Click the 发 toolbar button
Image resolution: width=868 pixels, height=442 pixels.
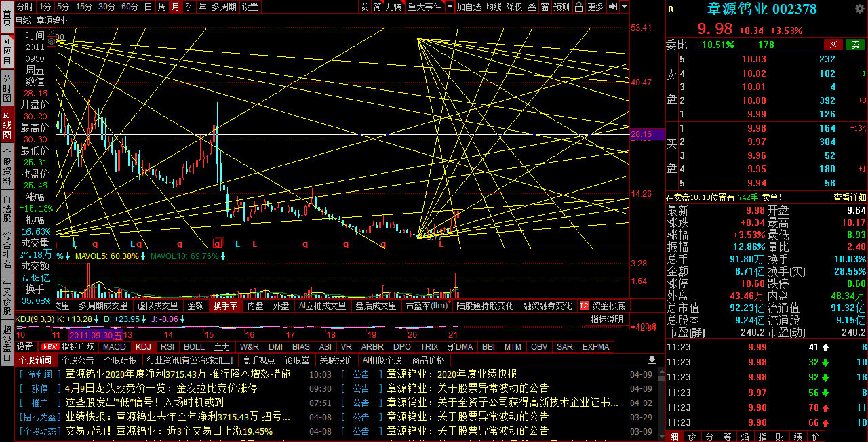pyautogui.click(x=364, y=7)
